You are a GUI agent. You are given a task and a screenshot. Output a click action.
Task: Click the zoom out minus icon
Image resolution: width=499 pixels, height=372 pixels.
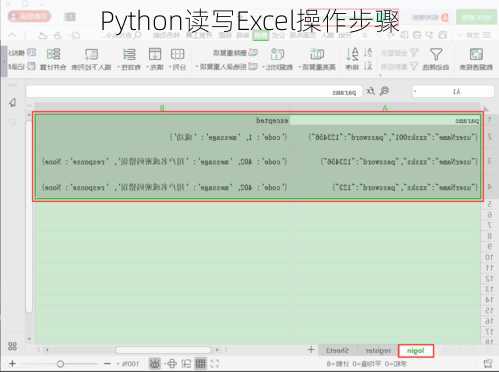point(107,363)
